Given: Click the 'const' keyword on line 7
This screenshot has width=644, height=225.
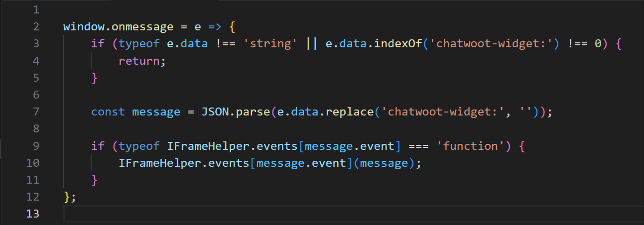Looking at the screenshot, I should coord(108,112).
